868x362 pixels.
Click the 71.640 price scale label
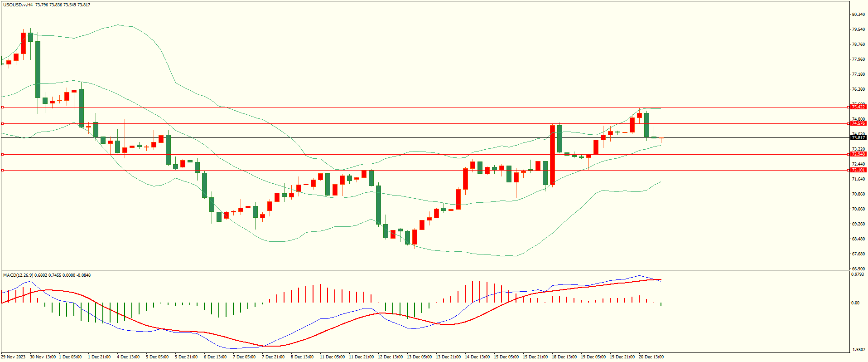858,179
